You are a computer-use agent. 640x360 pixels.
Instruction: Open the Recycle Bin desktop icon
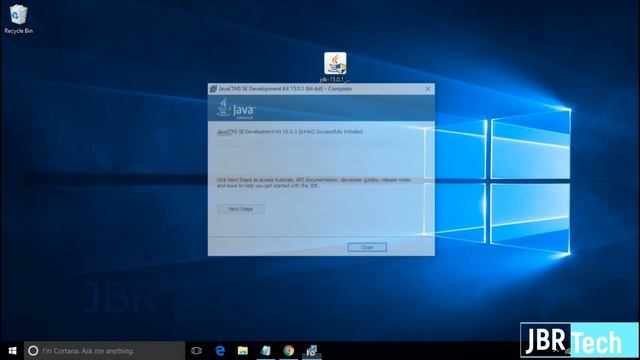pos(18,19)
